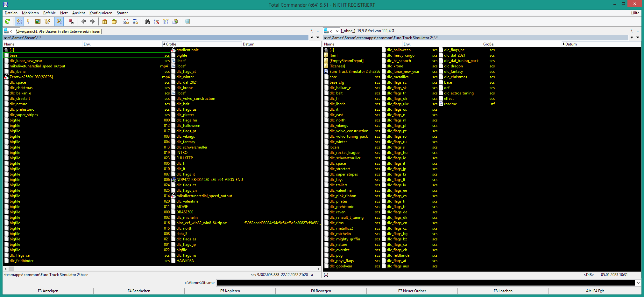Click the F7 Neuer Ordner button
This screenshot has width=644, height=297.
pos(412,291)
